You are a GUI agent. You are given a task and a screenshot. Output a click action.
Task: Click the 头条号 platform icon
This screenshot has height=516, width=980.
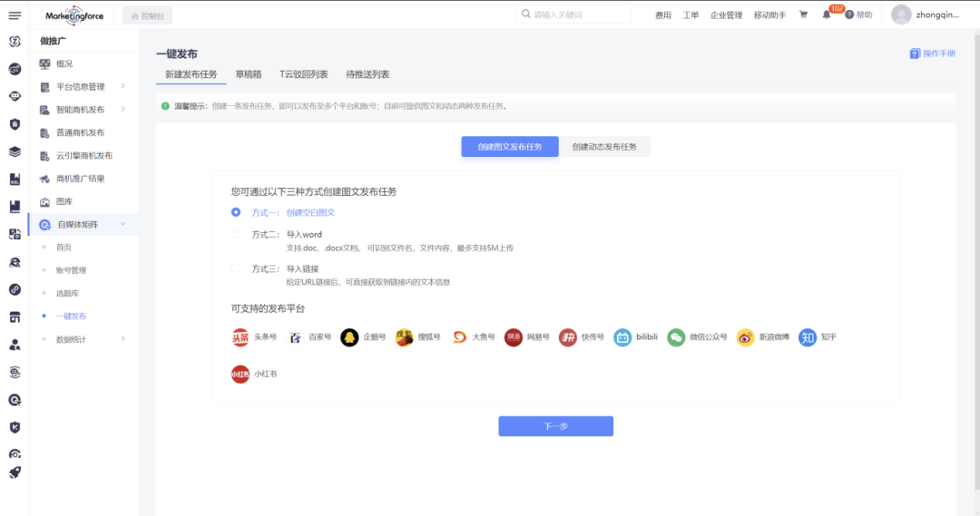coord(240,337)
